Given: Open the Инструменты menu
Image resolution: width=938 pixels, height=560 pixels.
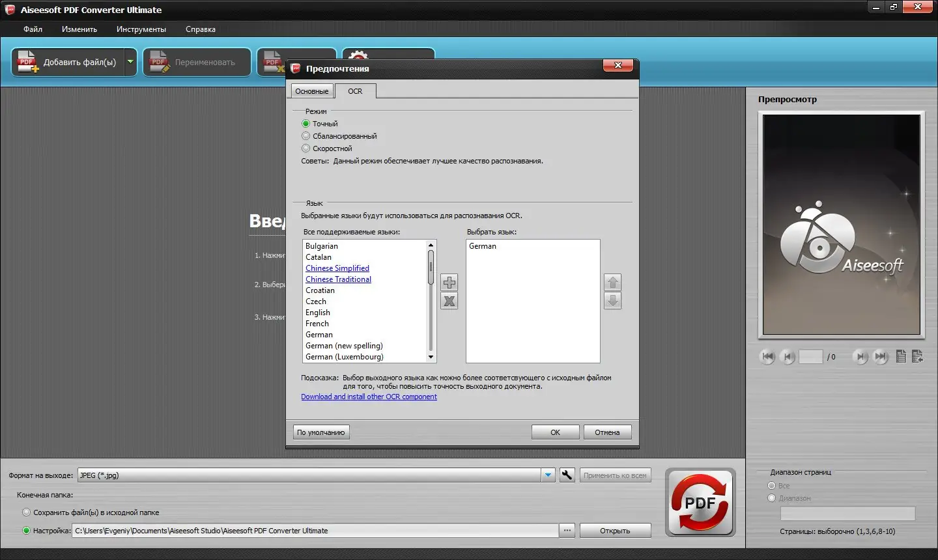Looking at the screenshot, I should coord(141,29).
